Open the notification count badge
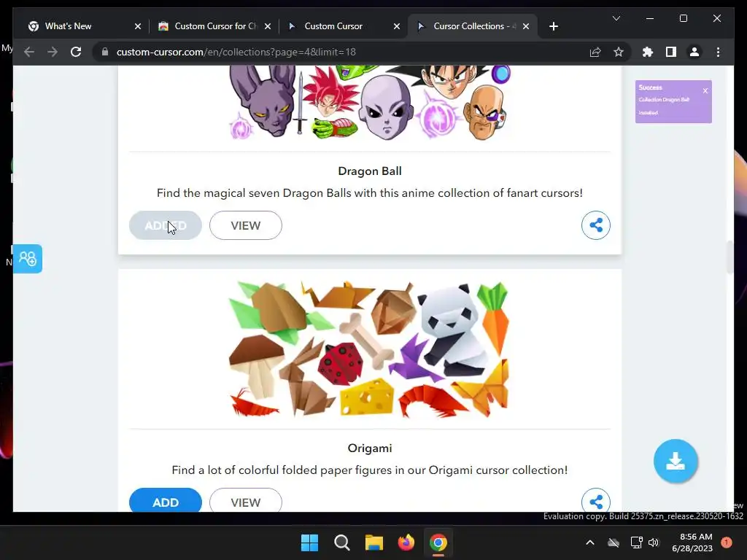Image resolution: width=747 pixels, height=560 pixels. point(726,542)
